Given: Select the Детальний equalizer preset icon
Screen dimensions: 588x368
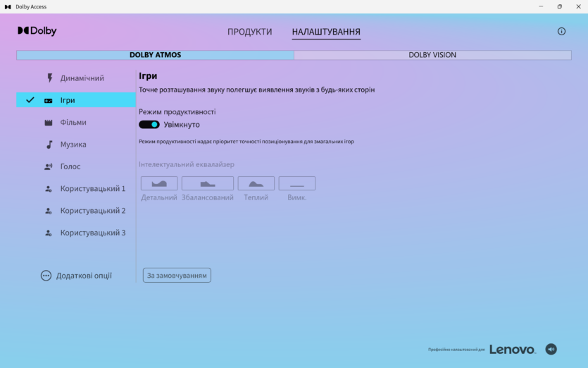Looking at the screenshot, I should coord(159,183).
